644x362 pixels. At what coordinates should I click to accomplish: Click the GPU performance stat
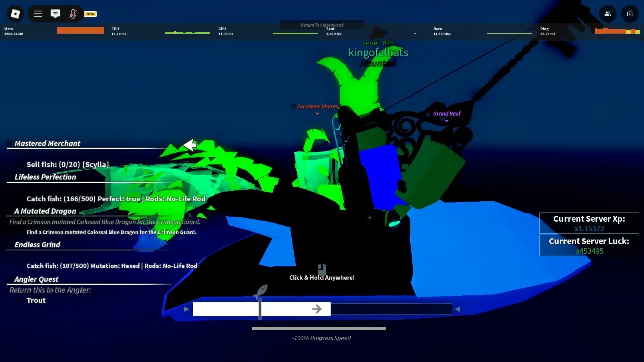click(x=226, y=31)
